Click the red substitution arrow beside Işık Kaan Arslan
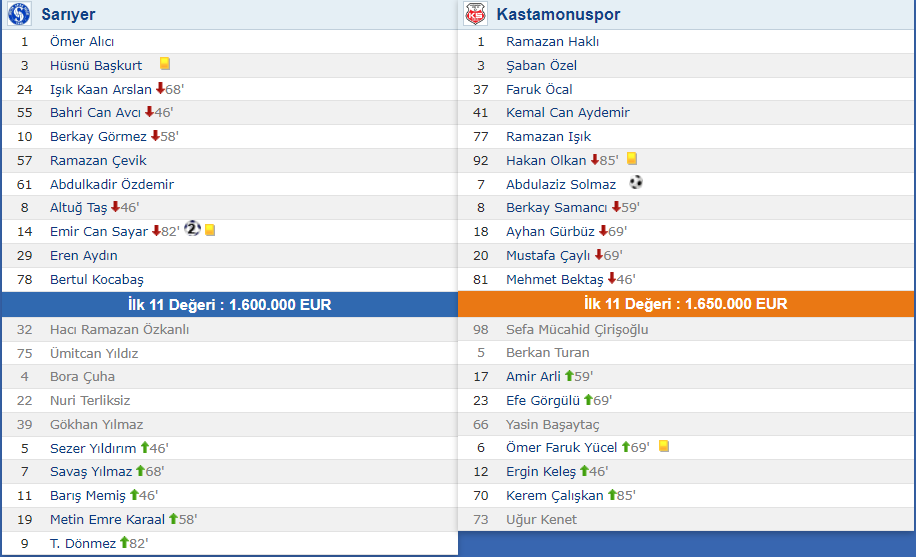Viewport: 916px width, 557px height. 160,89
